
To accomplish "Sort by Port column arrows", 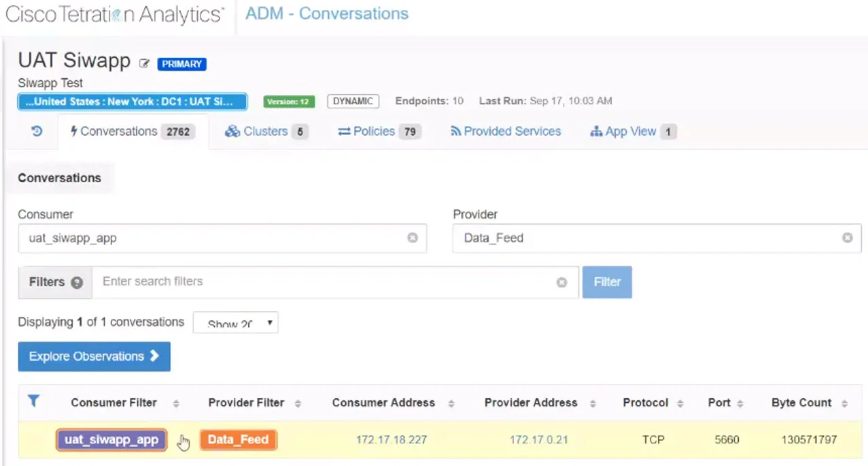I will coord(740,404).
